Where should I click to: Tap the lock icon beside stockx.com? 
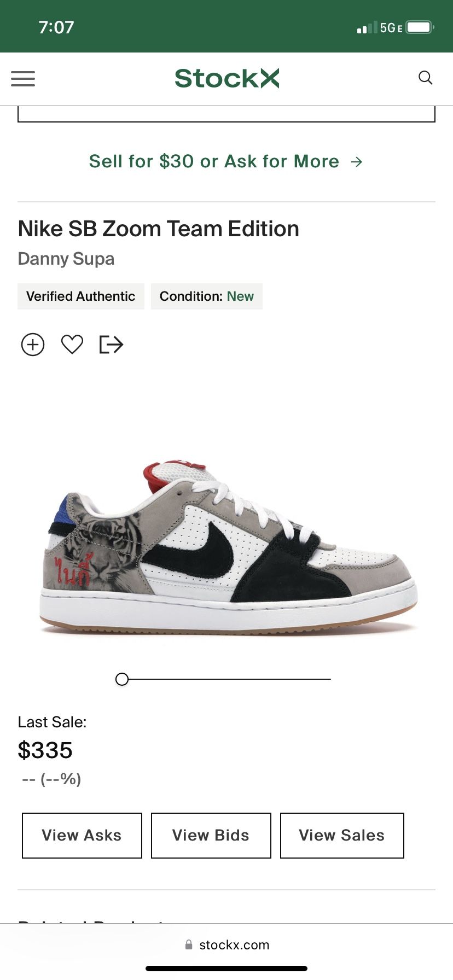click(x=189, y=944)
